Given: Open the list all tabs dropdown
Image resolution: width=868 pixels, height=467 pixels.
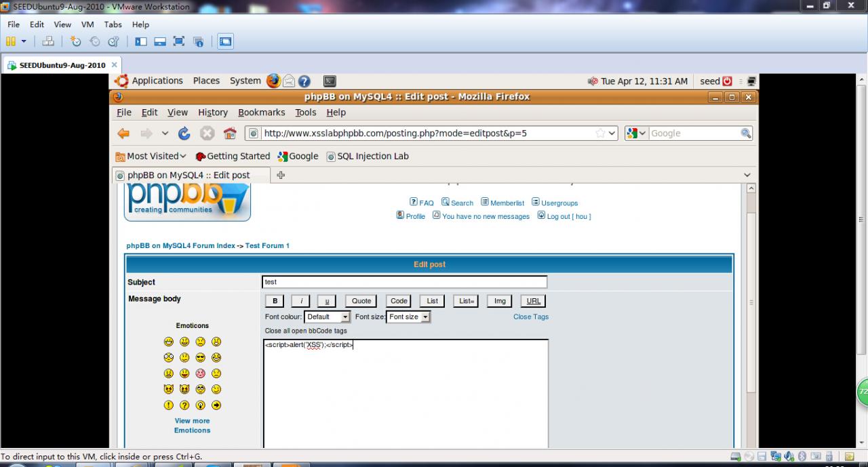Looking at the screenshot, I should 747,175.
